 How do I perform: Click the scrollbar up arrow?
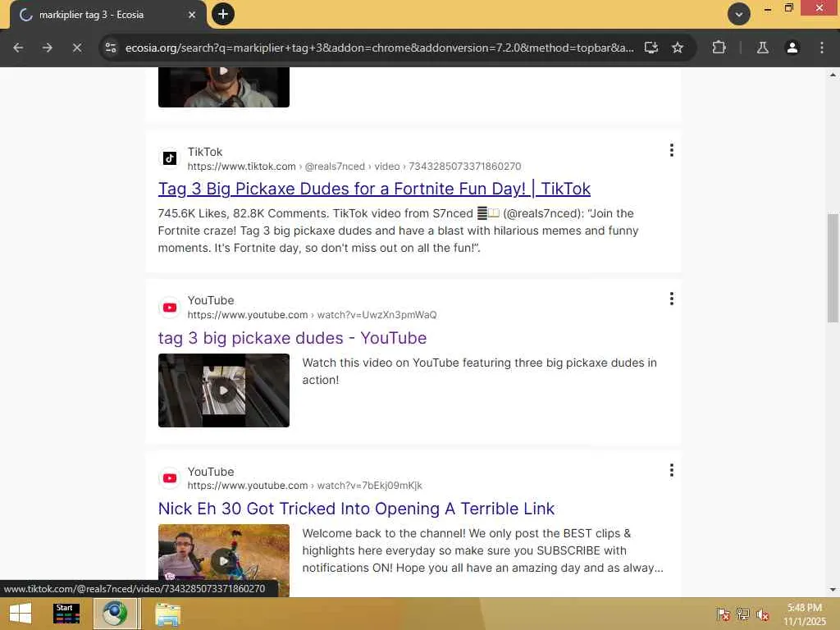(x=833, y=75)
